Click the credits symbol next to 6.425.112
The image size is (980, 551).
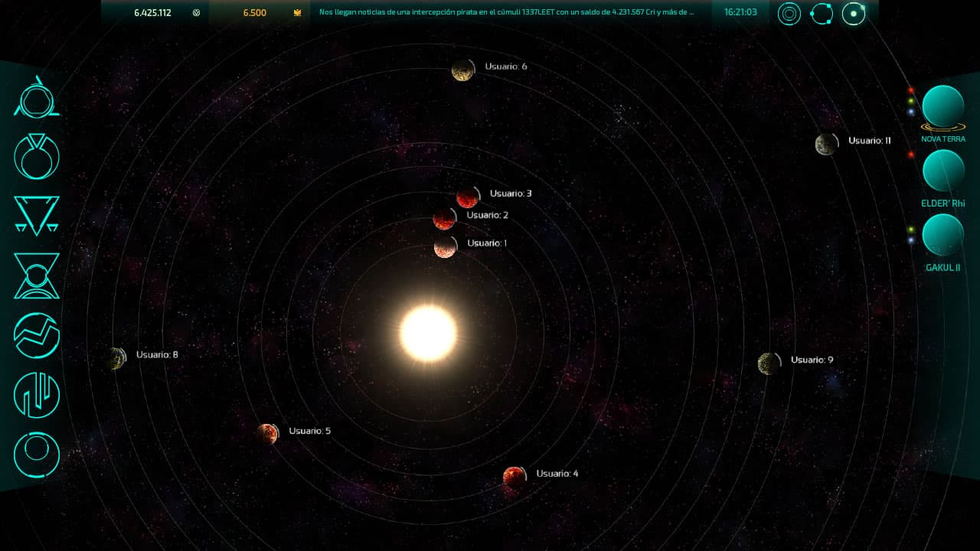(197, 13)
